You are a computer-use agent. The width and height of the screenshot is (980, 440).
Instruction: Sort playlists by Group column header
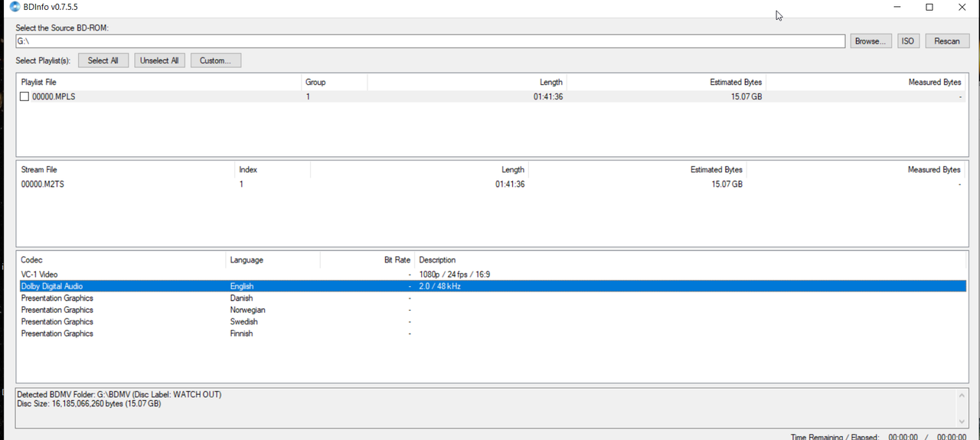tap(335, 82)
